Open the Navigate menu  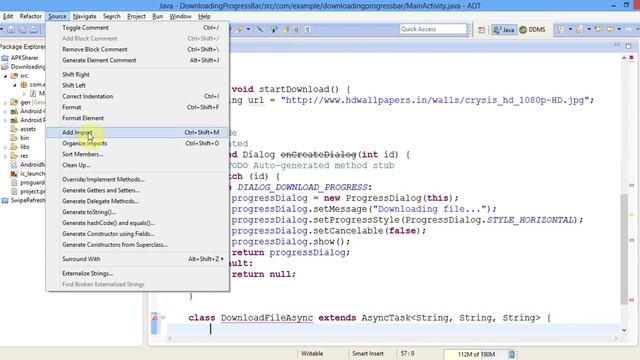pyautogui.click(x=84, y=16)
